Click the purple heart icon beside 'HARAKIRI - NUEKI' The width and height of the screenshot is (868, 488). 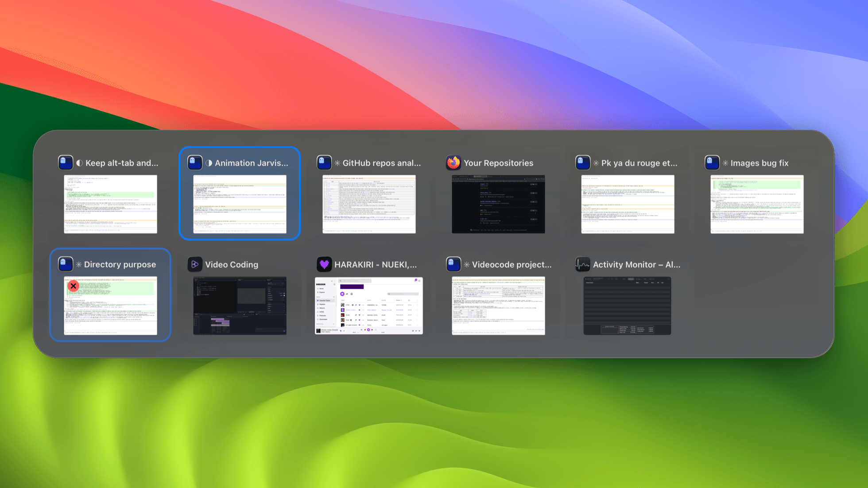point(324,264)
